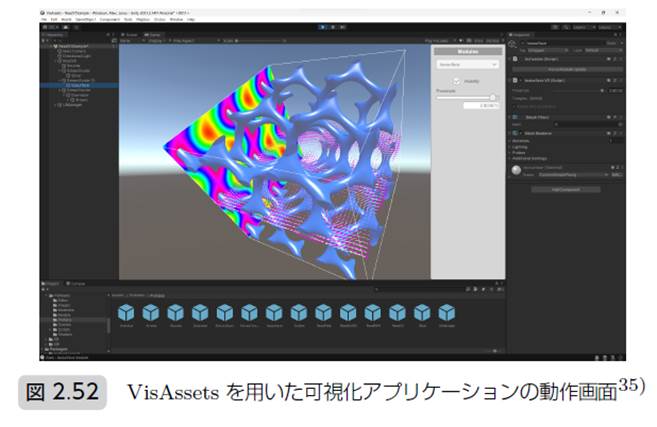Select the fifth prefab cube icon in Project
This screenshot has height=427, width=657.
click(x=225, y=311)
